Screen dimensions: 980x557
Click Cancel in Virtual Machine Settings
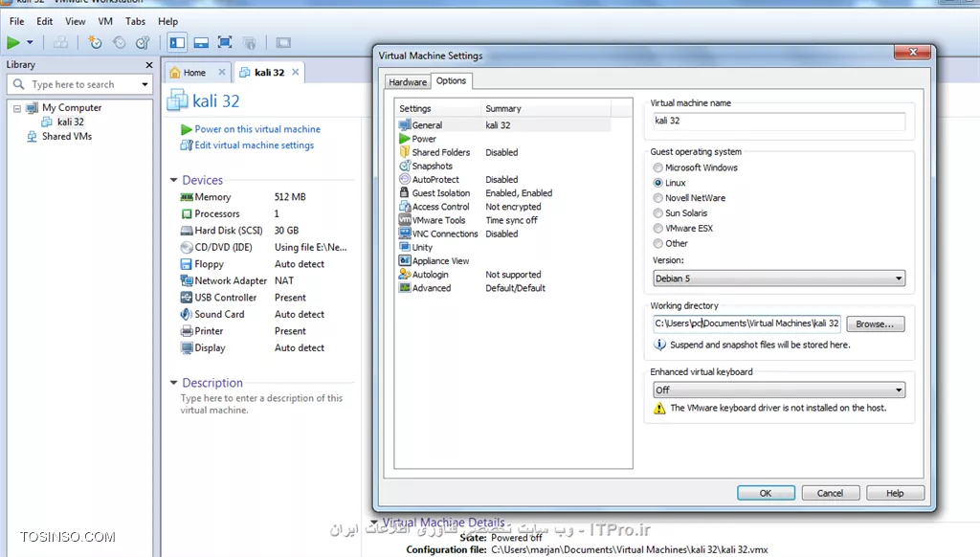pyautogui.click(x=831, y=493)
